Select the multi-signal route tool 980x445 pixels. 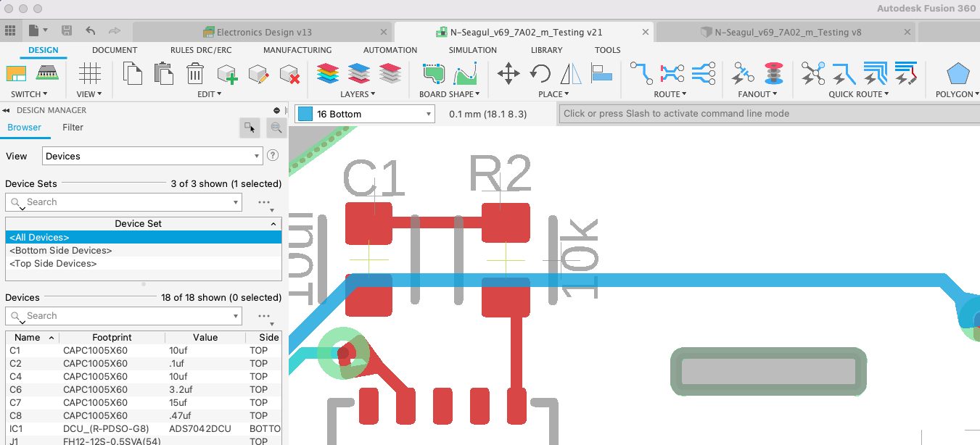(704, 73)
